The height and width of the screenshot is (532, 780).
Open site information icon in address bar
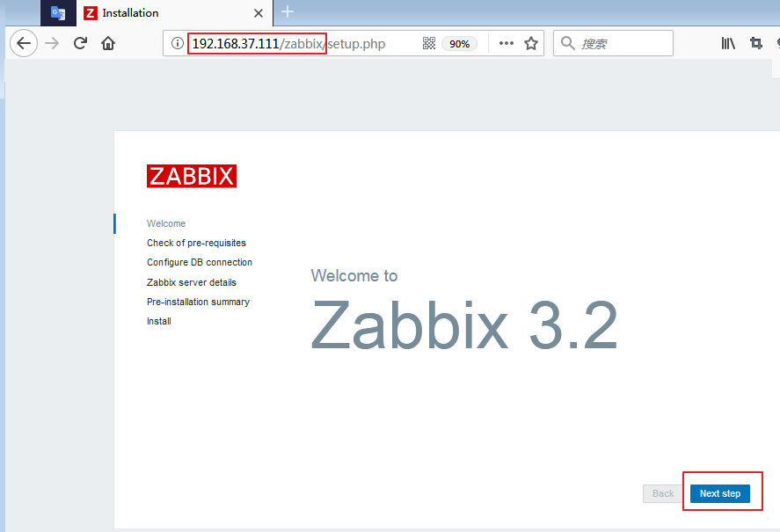click(x=177, y=43)
